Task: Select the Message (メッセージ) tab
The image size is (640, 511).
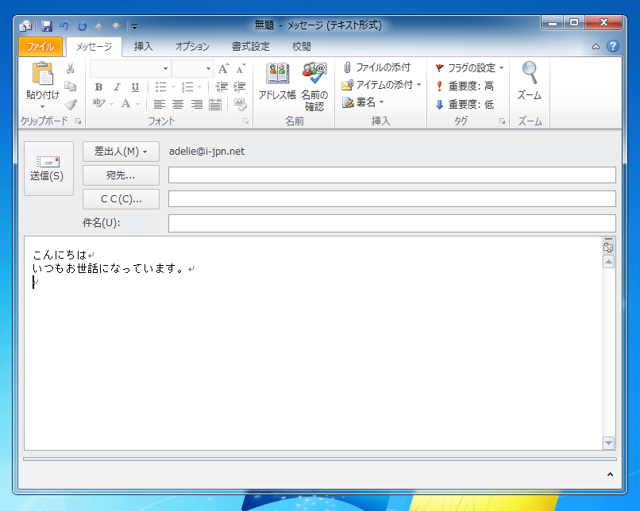Action: [94, 47]
